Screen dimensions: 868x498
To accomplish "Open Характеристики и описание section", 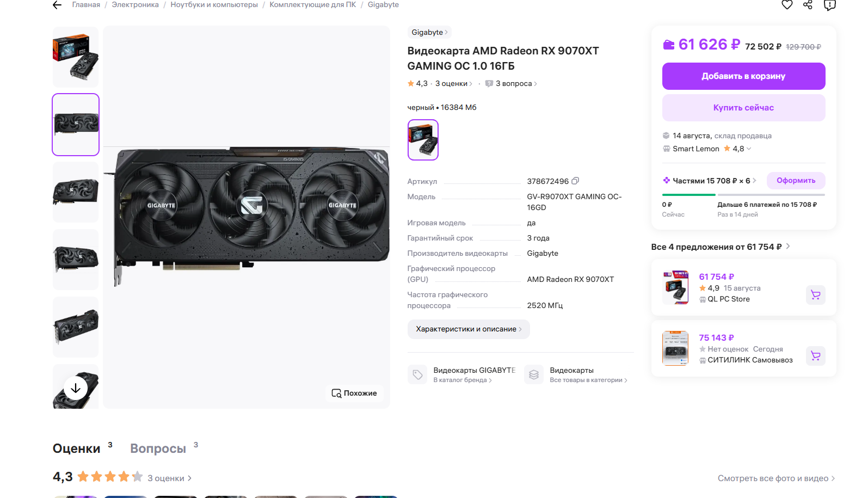I will tap(468, 329).
